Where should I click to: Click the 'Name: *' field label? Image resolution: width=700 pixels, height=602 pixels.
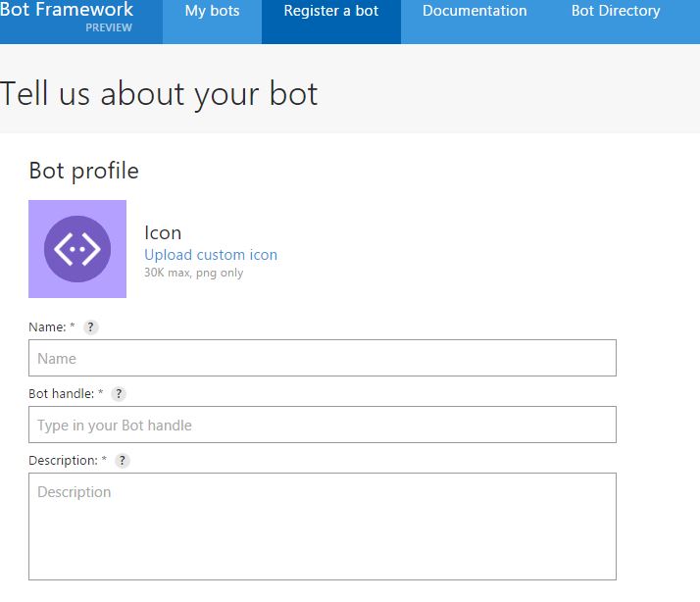pos(52,326)
